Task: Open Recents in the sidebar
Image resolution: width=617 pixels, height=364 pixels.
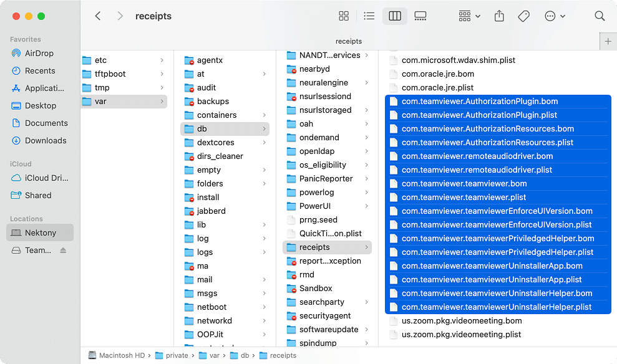Action: (39, 71)
